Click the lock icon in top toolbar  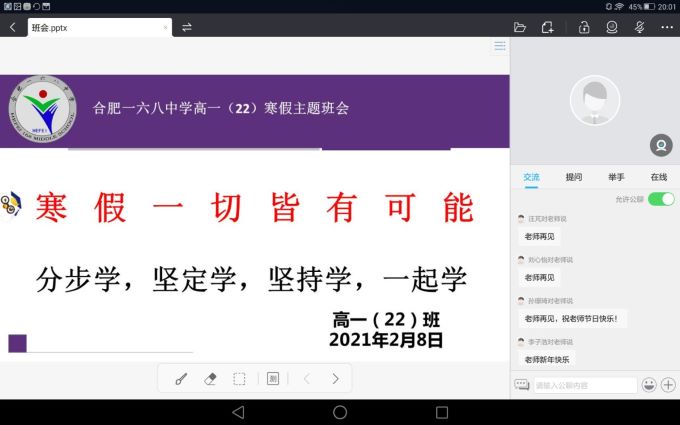584,27
